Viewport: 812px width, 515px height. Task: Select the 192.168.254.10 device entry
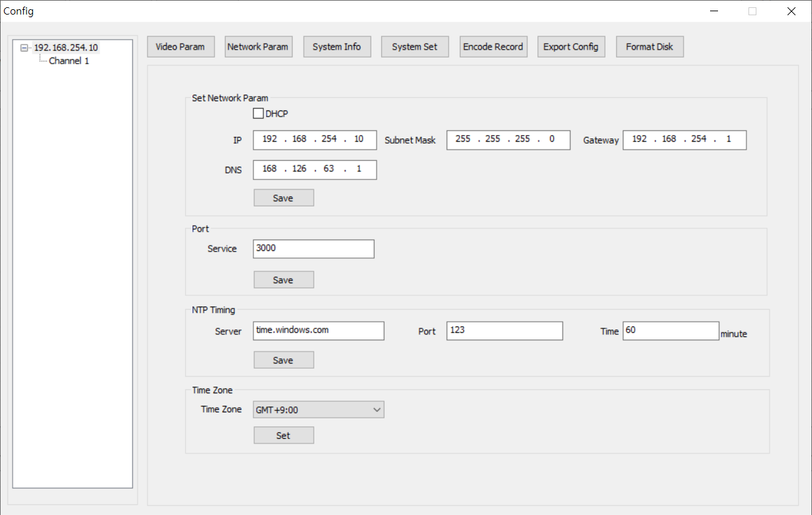click(x=66, y=48)
